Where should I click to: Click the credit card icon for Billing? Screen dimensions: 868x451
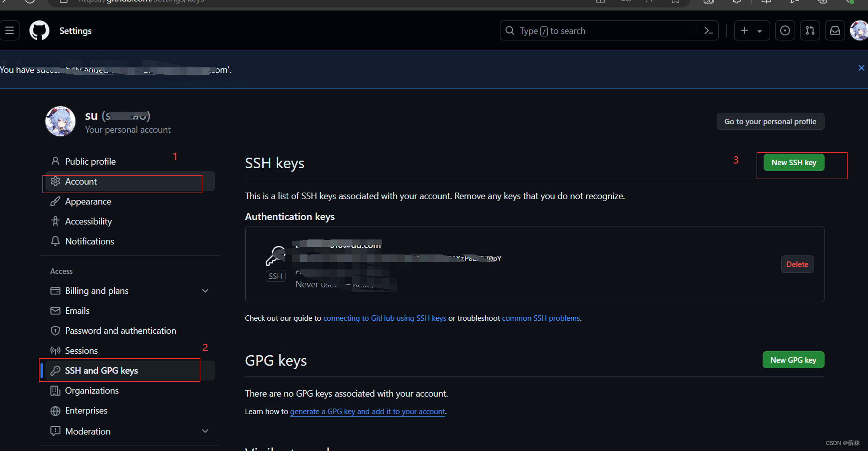(55, 291)
